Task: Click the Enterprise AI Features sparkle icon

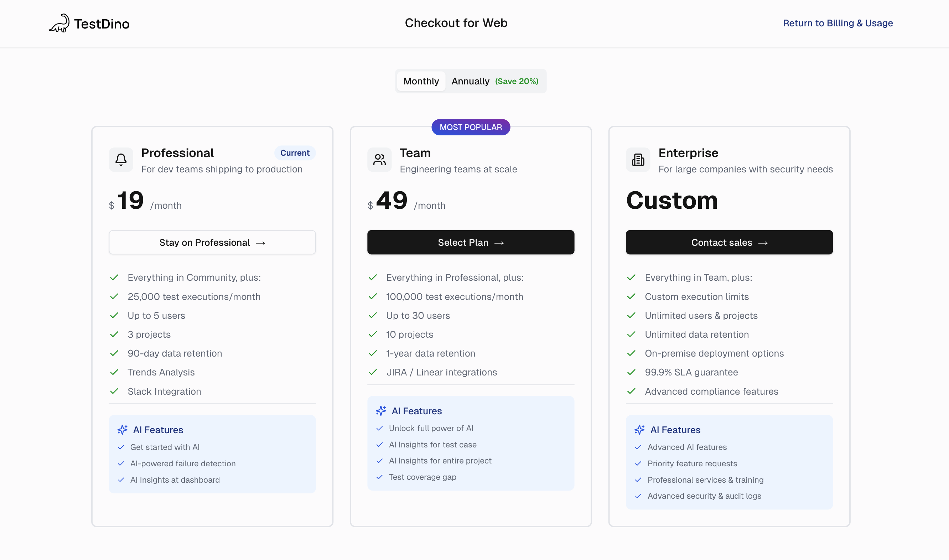Action: pos(639,430)
